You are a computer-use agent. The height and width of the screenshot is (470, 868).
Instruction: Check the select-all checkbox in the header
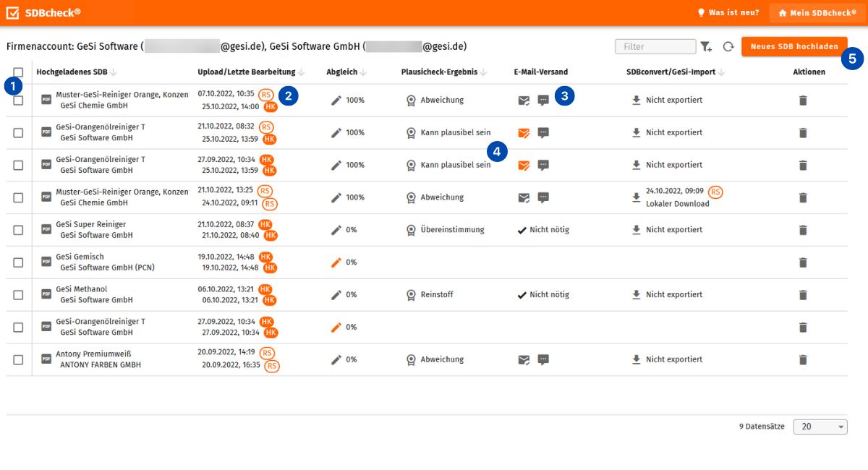[17, 72]
